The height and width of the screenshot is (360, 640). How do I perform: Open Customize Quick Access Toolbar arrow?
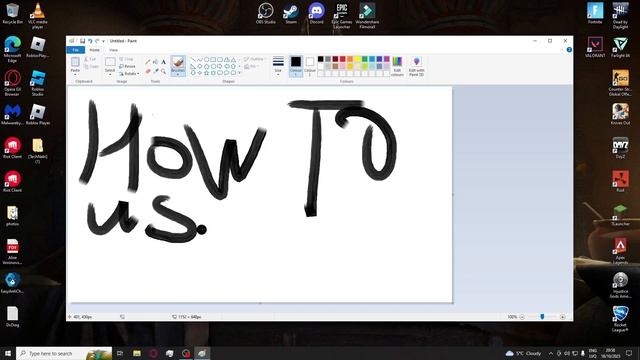[103, 41]
